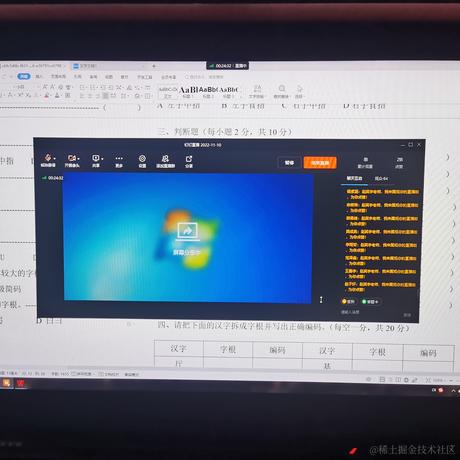Open the microphone options dropdown arrow
Viewport: 460px width, 460px height.
54,159
